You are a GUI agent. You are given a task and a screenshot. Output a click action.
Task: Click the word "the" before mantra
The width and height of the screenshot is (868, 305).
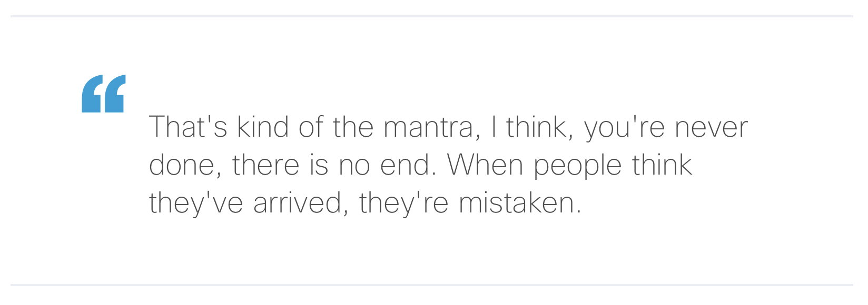(x=353, y=127)
